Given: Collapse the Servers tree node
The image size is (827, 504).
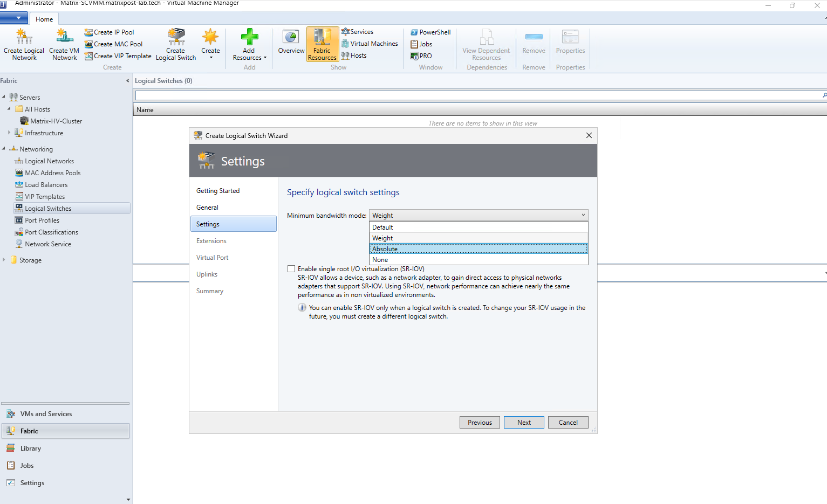Looking at the screenshot, I should click(4, 97).
